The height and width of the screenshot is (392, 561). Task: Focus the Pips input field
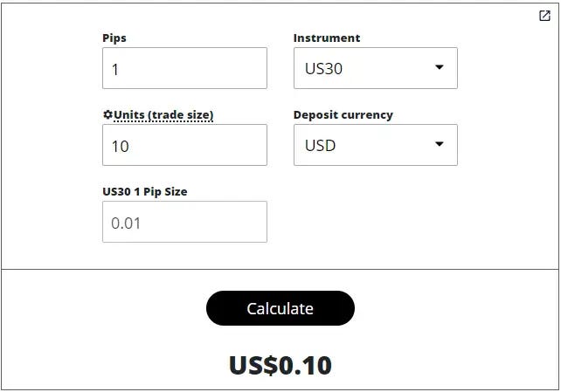(184, 68)
